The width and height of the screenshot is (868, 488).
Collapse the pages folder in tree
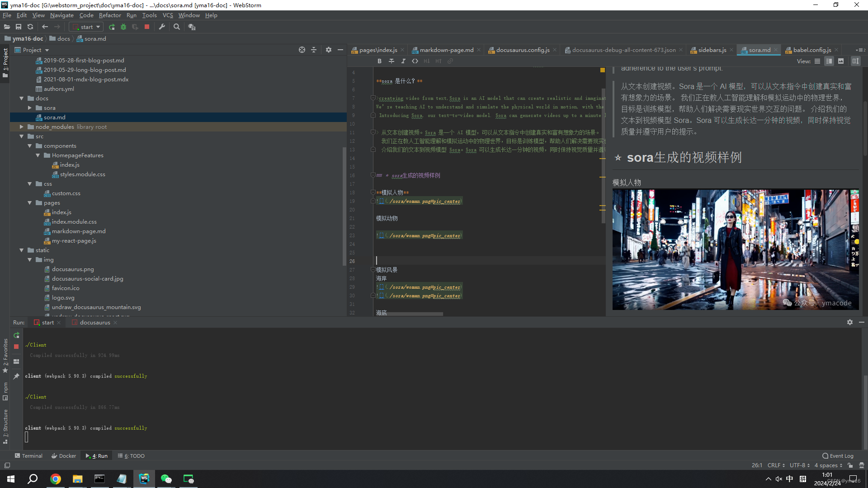point(29,203)
